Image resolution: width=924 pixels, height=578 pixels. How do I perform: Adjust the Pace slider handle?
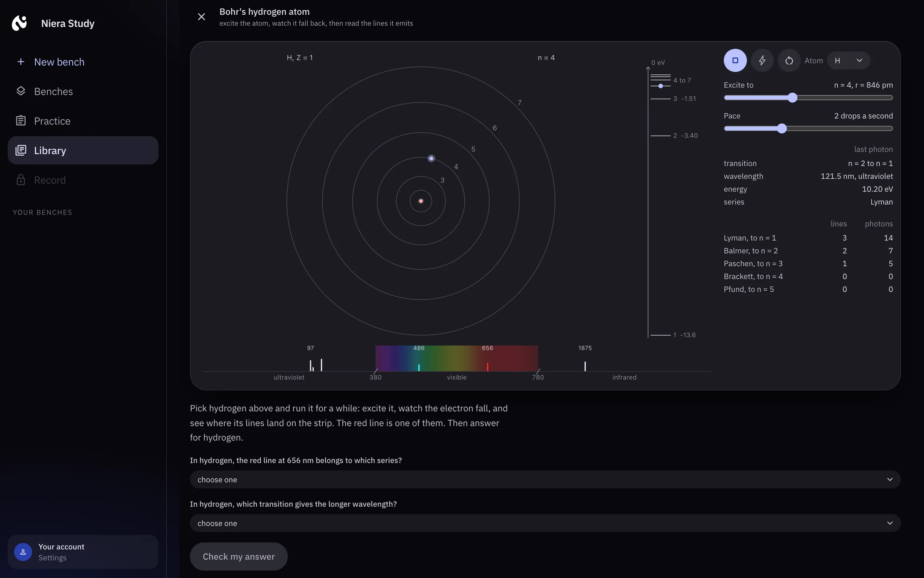coord(782,128)
